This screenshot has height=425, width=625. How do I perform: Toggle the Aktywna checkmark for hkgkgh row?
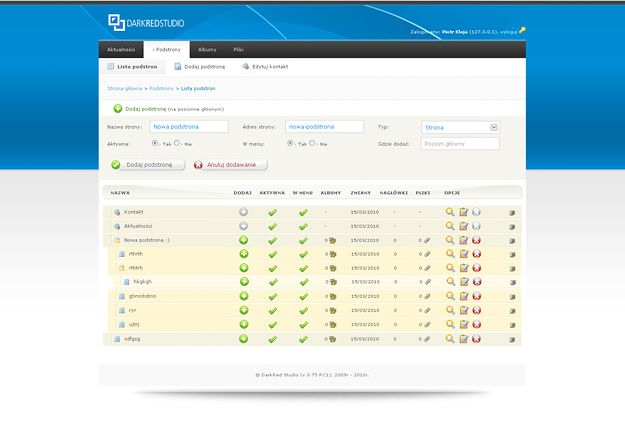272,282
